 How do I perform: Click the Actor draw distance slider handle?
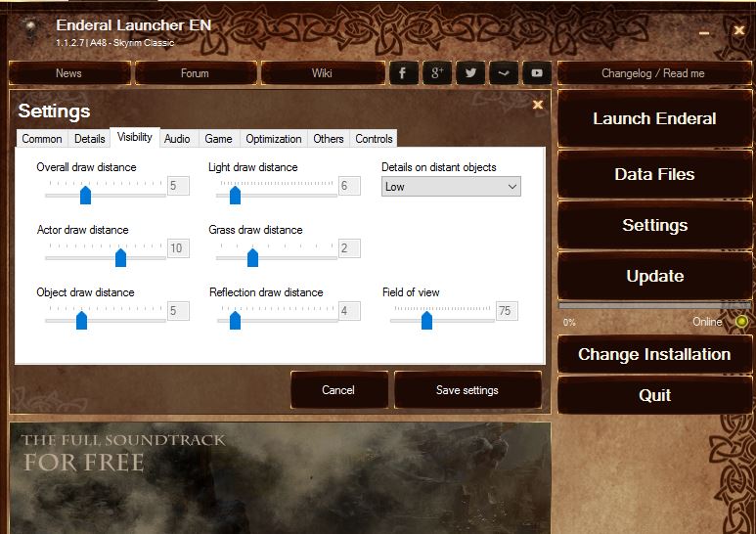pos(120,257)
